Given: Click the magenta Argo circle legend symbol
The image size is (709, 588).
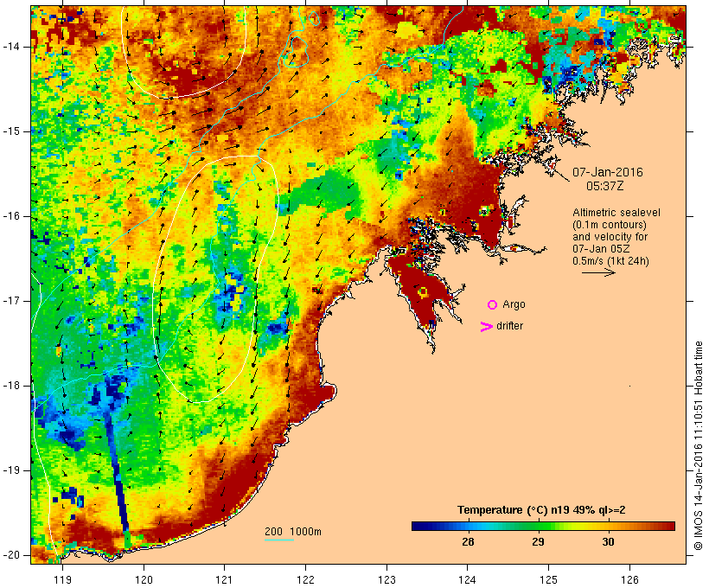Looking at the screenshot, I should [x=493, y=305].
